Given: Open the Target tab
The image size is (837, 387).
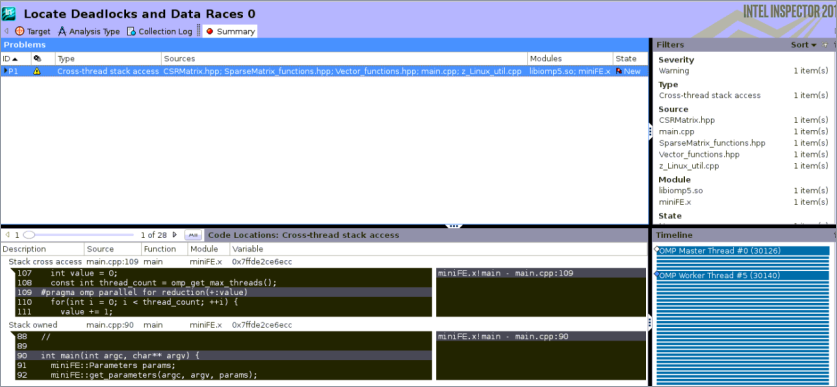Looking at the screenshot, I should click(x=33, y=31).
